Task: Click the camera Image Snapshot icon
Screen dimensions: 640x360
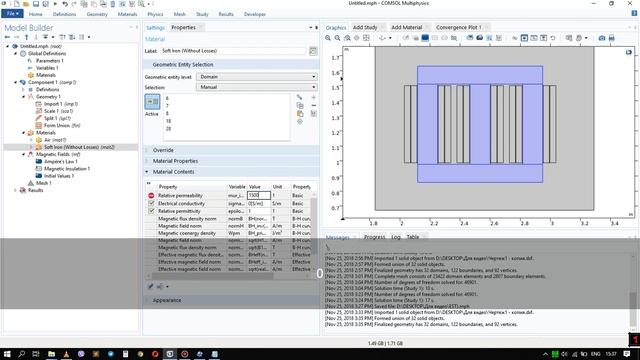Action: point(602,38)
